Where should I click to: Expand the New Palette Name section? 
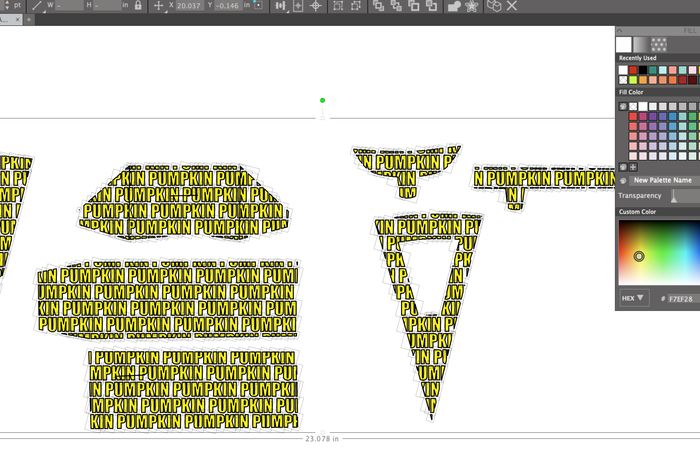pos(623,180)
